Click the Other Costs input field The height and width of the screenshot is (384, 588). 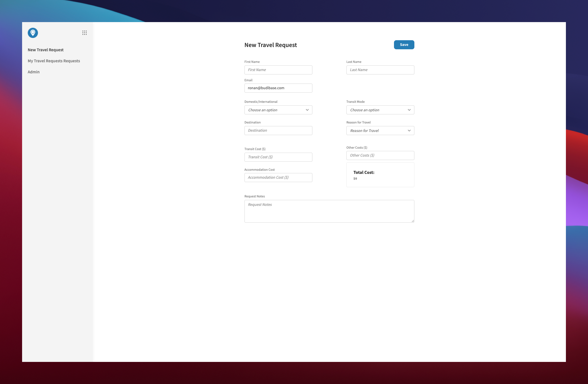[380, 155]
